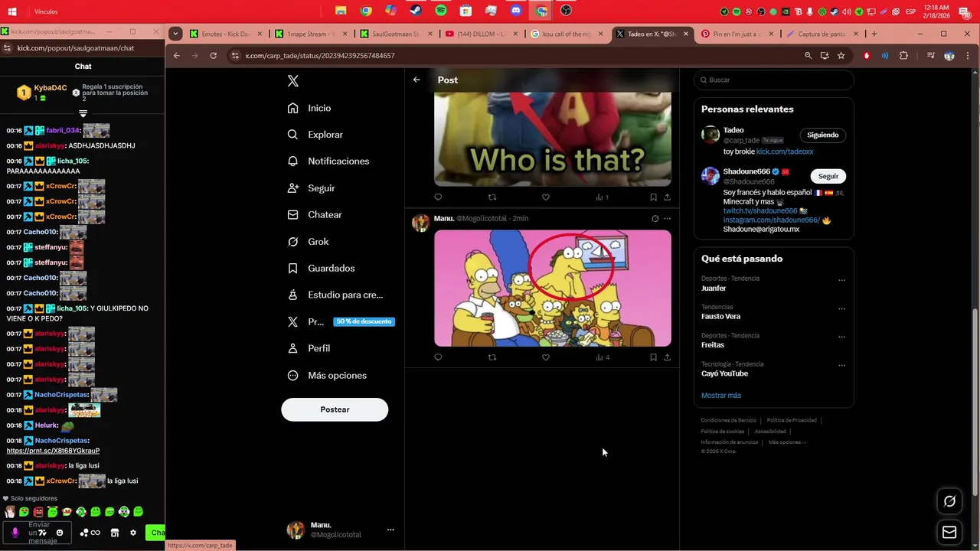
Task: Bookmark this page with the star icon
Action: 841,56
